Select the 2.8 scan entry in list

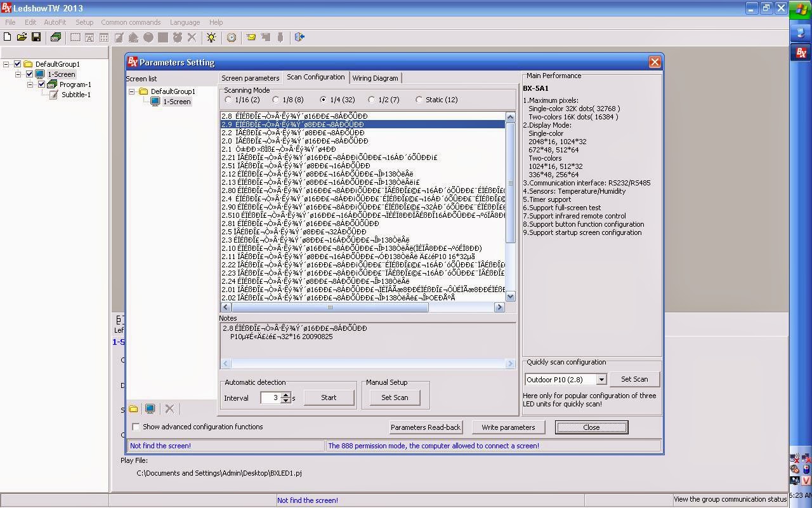(363, 116)
